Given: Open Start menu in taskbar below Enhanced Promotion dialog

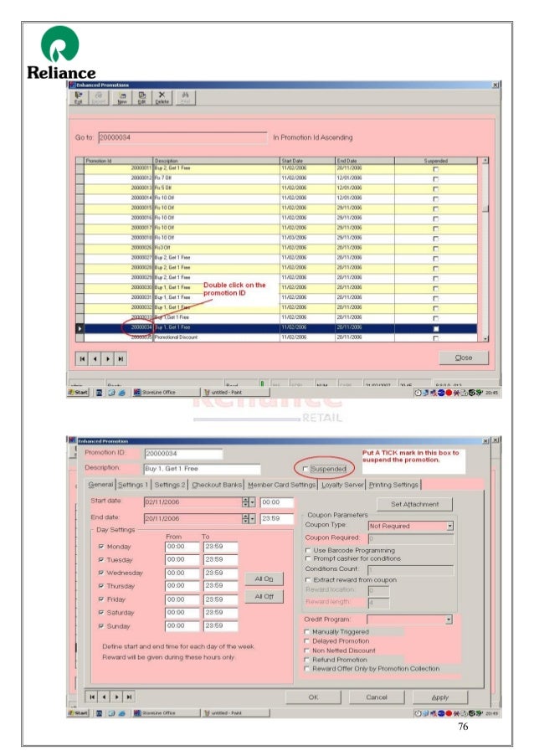Looking at the screenshot, I should 79,712.
